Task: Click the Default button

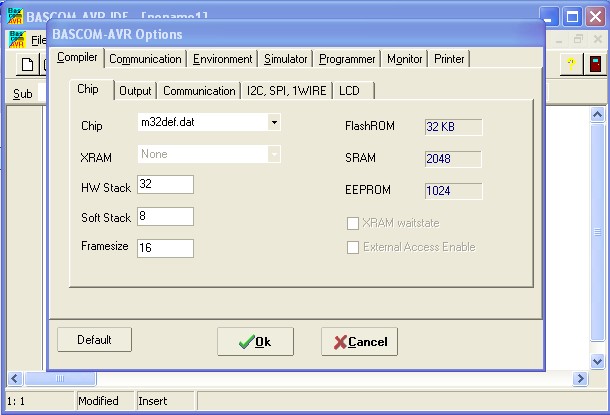Action: [95, 340]
